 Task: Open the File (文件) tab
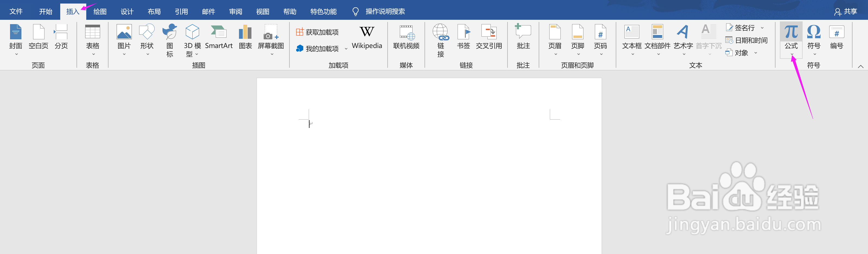tap(16, 11)
